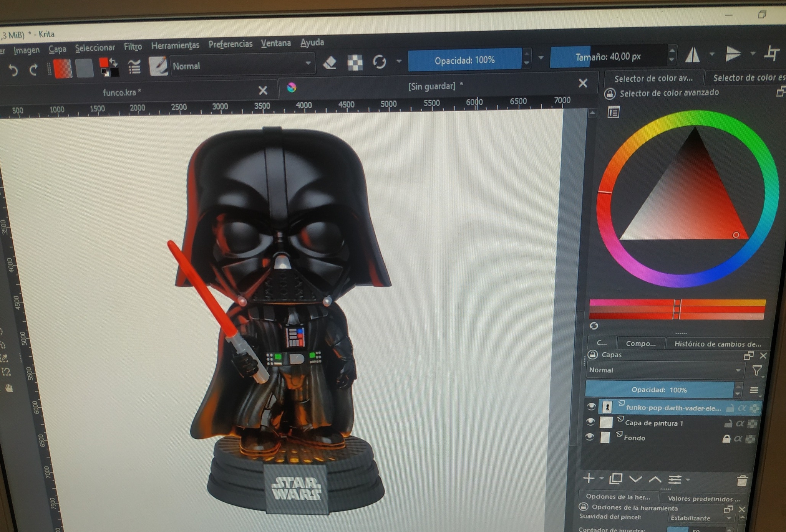Click the reload brush preset icon
Image resolution: width=786 pixels, height=532 pixels.
point(379,62)
